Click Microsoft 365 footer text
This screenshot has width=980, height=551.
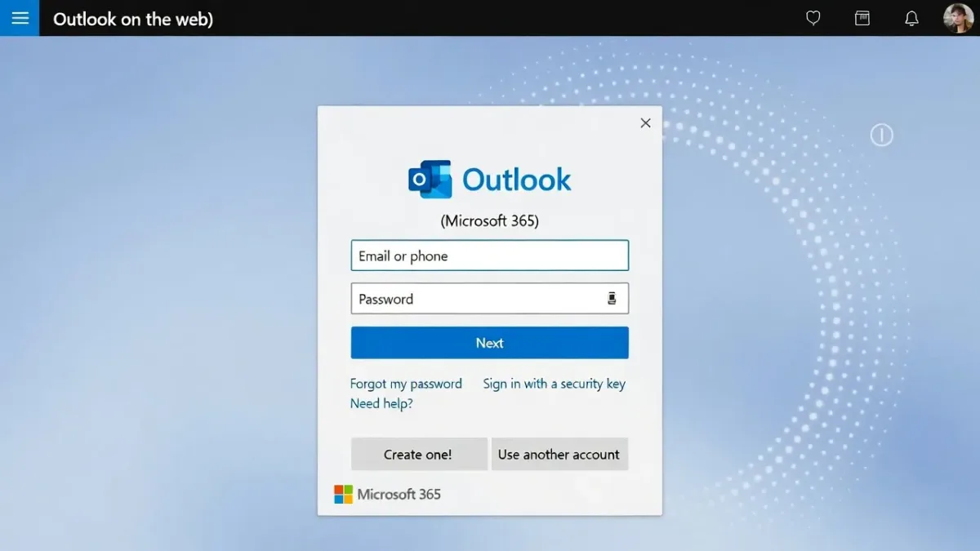399,494
